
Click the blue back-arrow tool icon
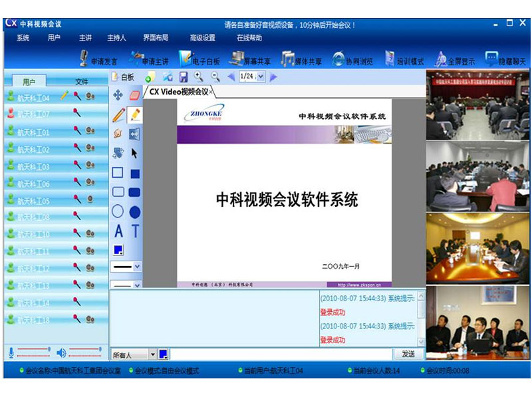(x=135, y=134)
